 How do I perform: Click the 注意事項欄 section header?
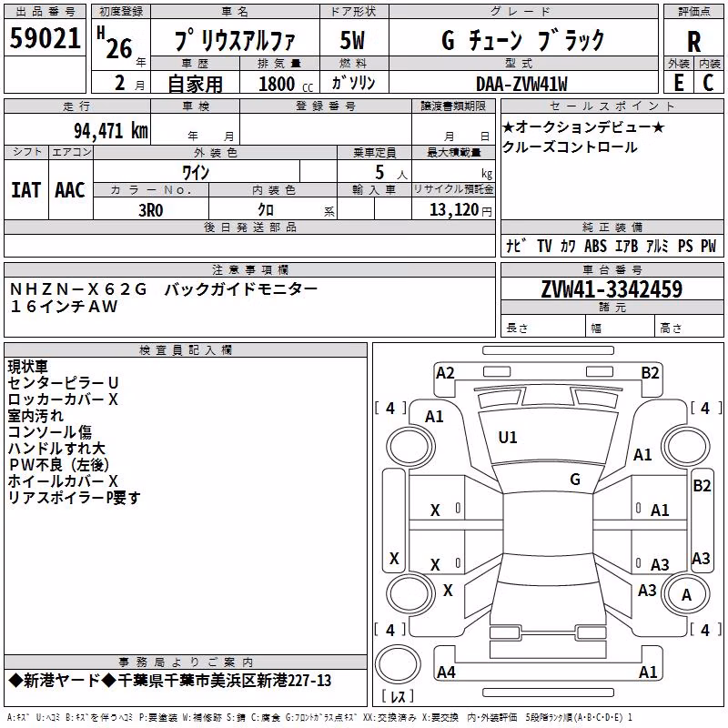click(x=249, y=269)
